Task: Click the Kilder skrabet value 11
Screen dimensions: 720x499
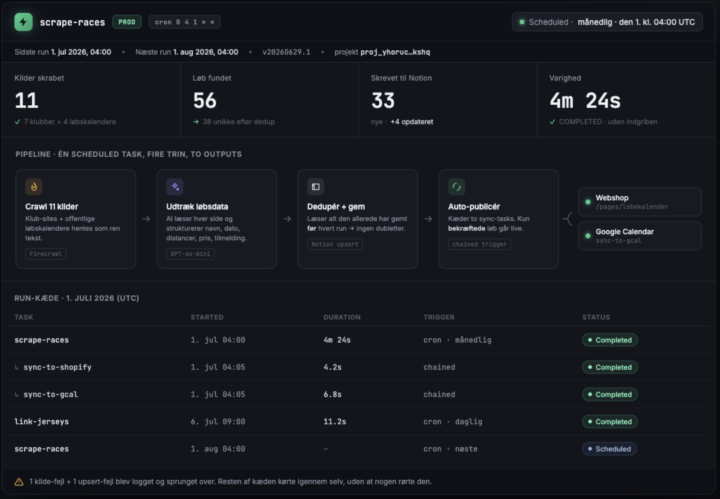Action: pos(26,101)
